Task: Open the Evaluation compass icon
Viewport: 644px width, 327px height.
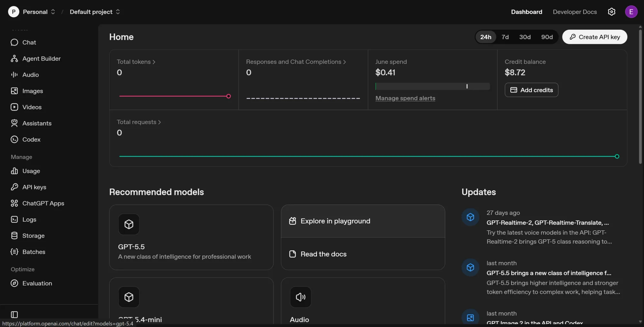Action: click(14, 283)
